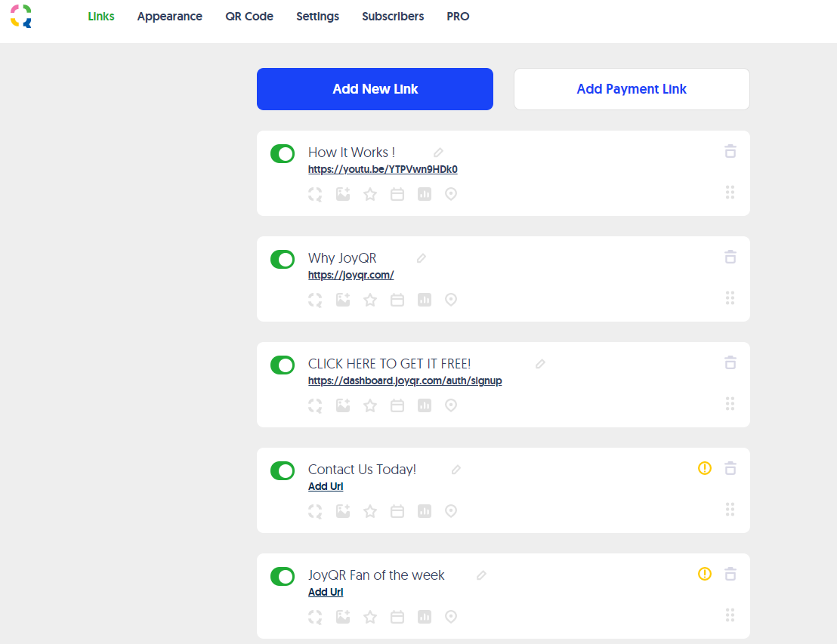
Task: Open the https://joyqr.com/ URL
Action: point(351,275)
